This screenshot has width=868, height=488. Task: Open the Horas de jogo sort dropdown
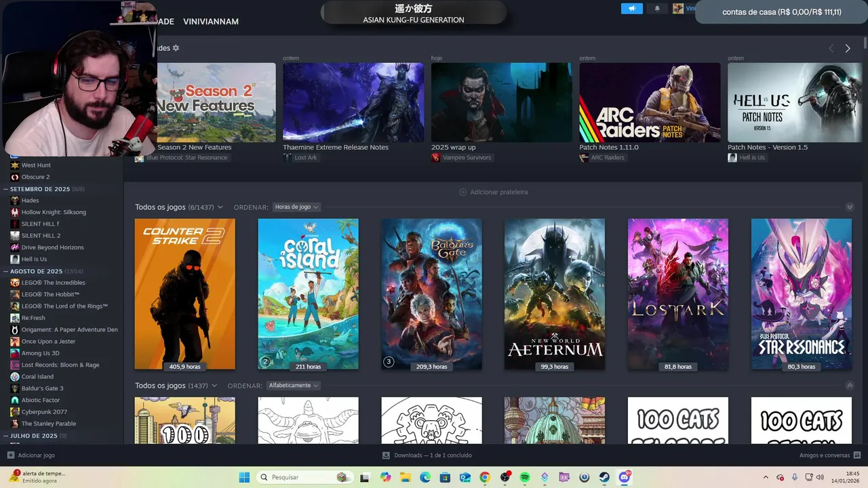coord(296,207)
